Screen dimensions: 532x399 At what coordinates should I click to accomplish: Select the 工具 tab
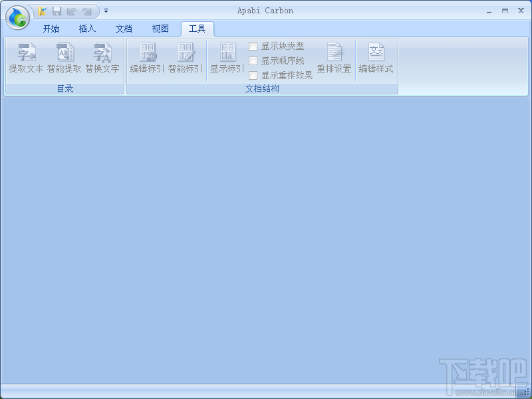point(197,29)
